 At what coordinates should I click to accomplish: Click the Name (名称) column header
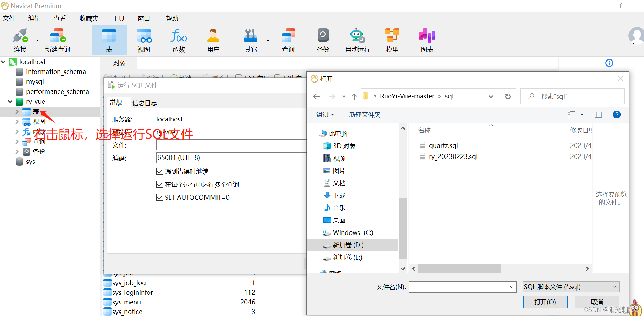(424, 130)
